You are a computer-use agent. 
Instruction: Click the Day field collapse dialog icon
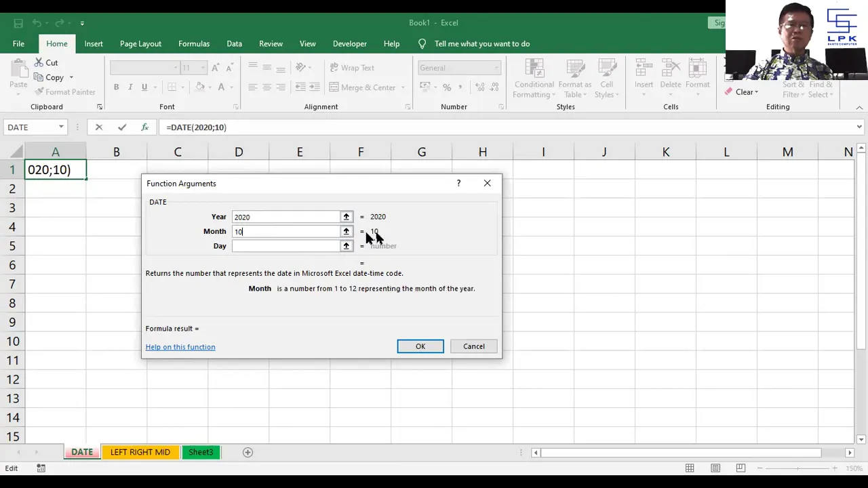pos(346,246)
